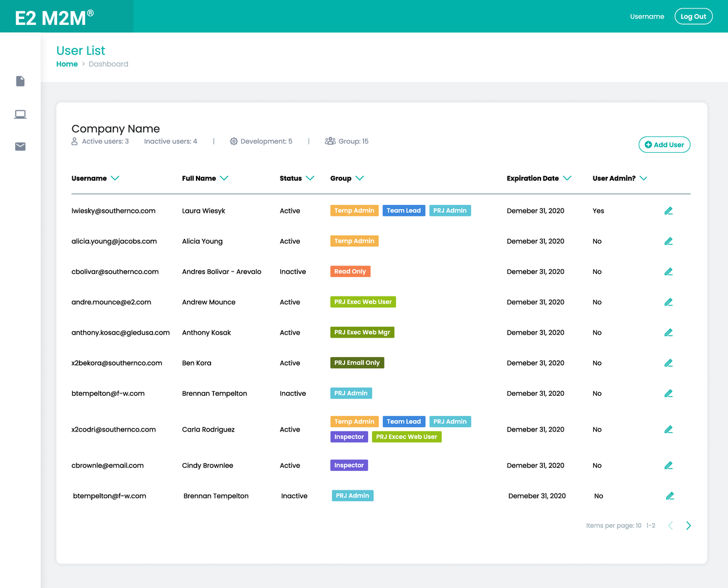The image size is (728, 588).
Task: Select the monitor icon in the sidebar
Action: 20,113
